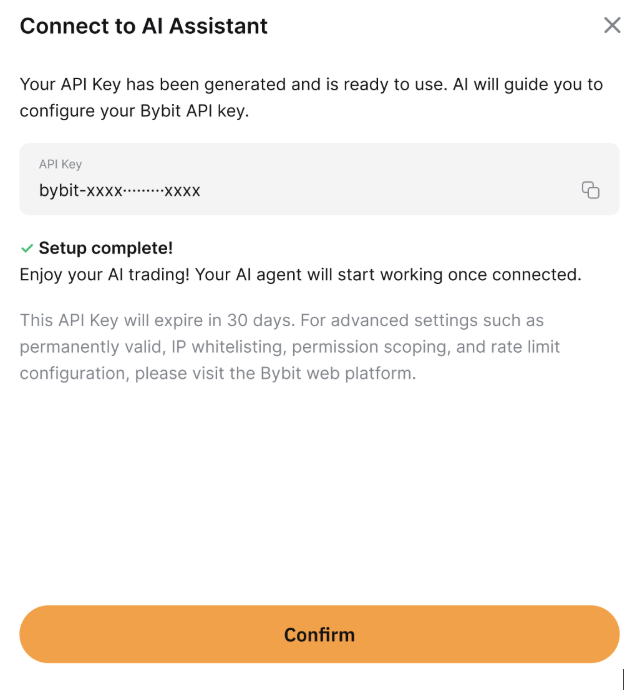Click the gray API Key container box
This screenshot has width=624, height=690.
click(x=319, y=179)
